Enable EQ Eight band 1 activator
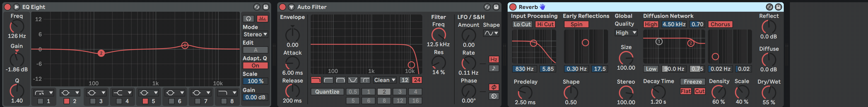The height and width of the screenshot is (107, 868). pos(40,101)
